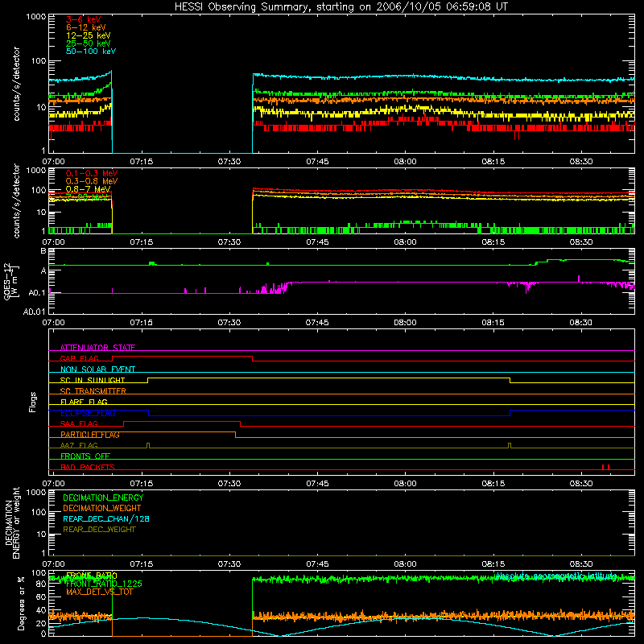Select the ECLIPSE_FLAG label
644x644 pixels.
pos(88,413)
